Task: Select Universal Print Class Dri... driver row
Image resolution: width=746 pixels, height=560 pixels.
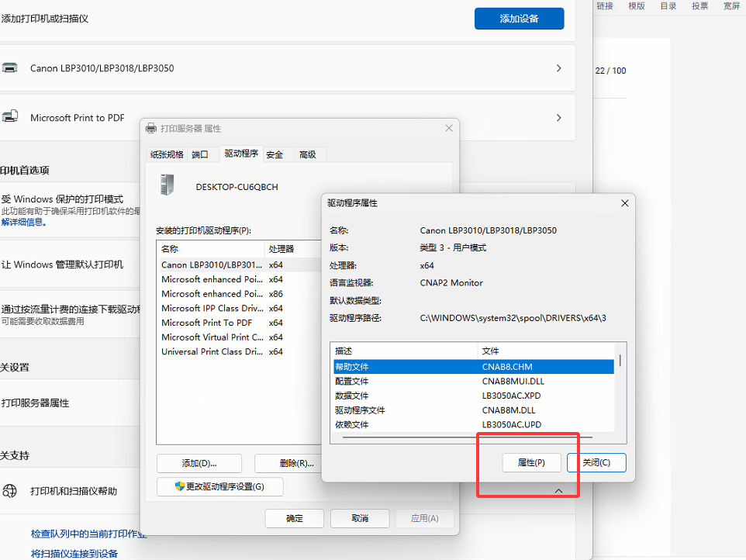Action: click(x=240, y=351)
